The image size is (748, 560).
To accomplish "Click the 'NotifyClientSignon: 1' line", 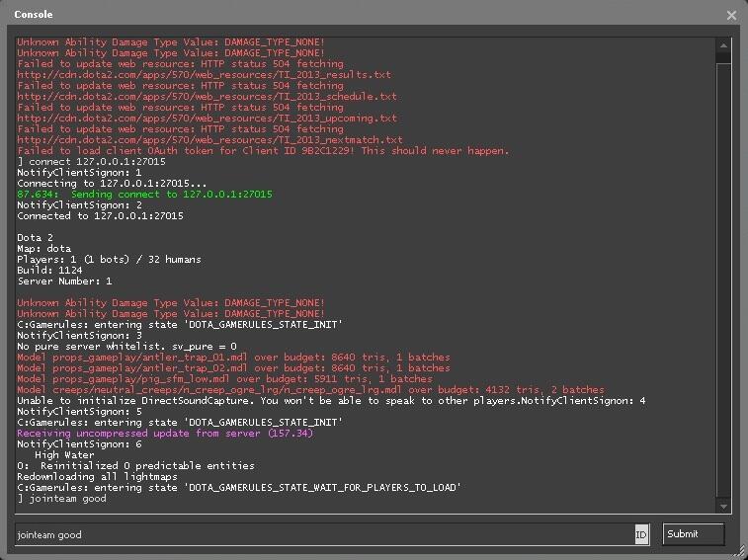I will (x=79, y=172).
